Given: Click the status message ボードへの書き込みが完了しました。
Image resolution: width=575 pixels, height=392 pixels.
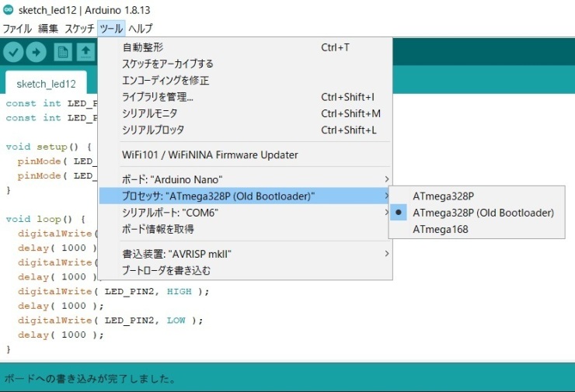Looking at the screenshot, I should point(90,379).
